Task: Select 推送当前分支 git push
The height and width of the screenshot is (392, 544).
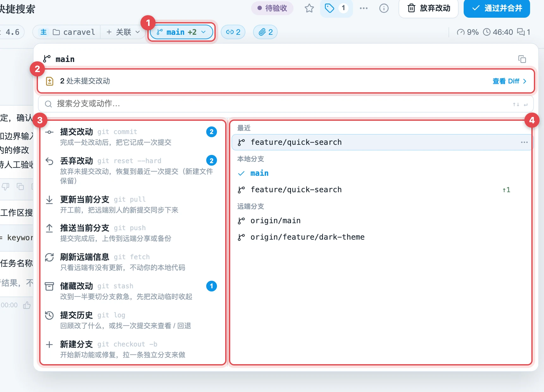Action: (132, 233)
